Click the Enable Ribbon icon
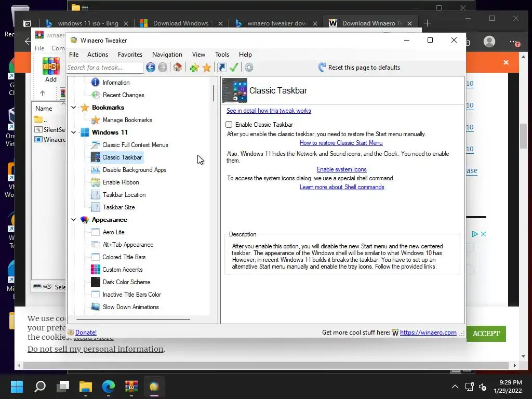This screenshot has height=399, width=532. [x=96, y=182]
